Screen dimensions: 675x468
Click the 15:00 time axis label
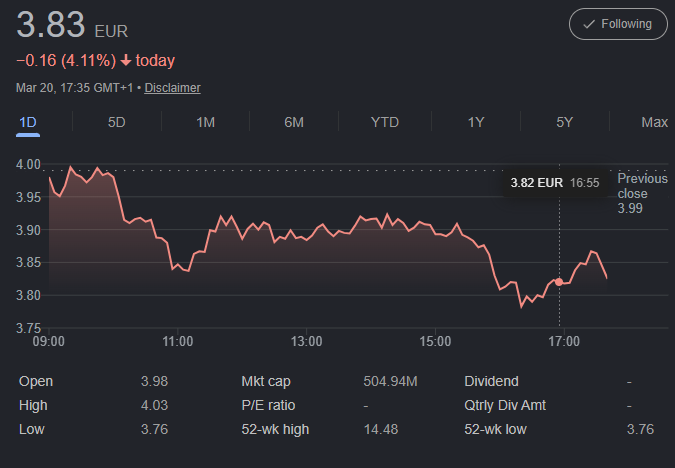tap(435, 341)
